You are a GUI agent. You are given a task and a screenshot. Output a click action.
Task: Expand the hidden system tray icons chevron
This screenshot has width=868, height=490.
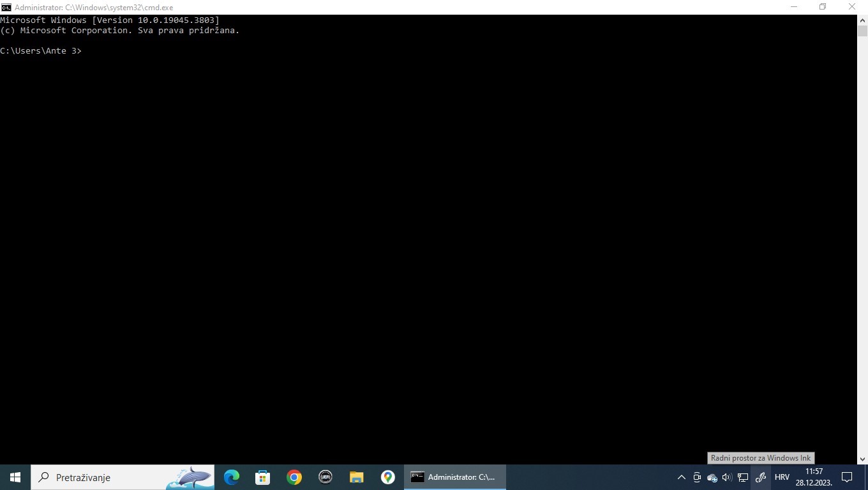click(x=681, y=477)
